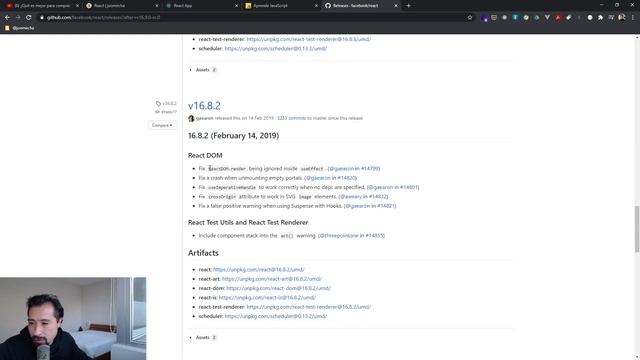Open the @aweary user link
Image resolution: width=640 pixels, height=360 pixels.
coord(350,197)
